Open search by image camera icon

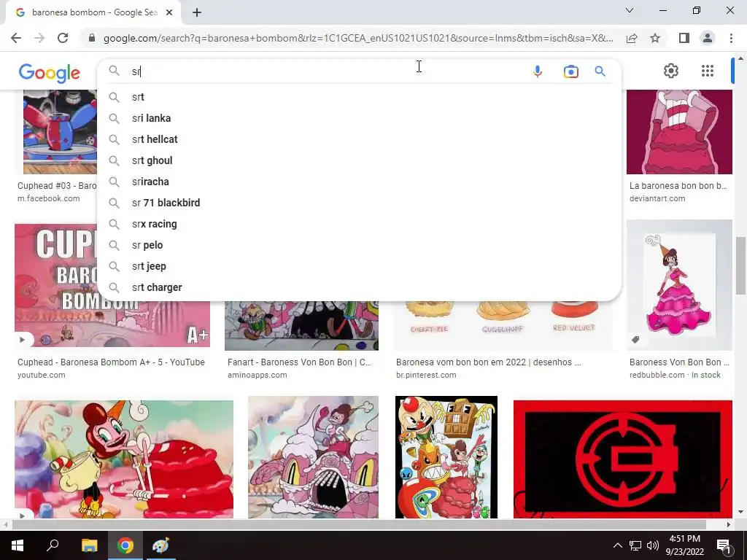pyautogui.click(x=570, y=71)
